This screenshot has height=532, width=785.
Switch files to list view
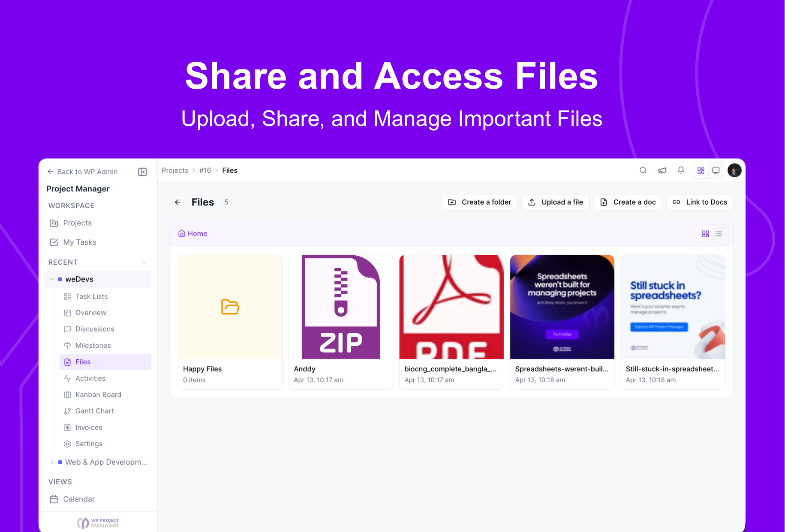[x=719, y=234]
